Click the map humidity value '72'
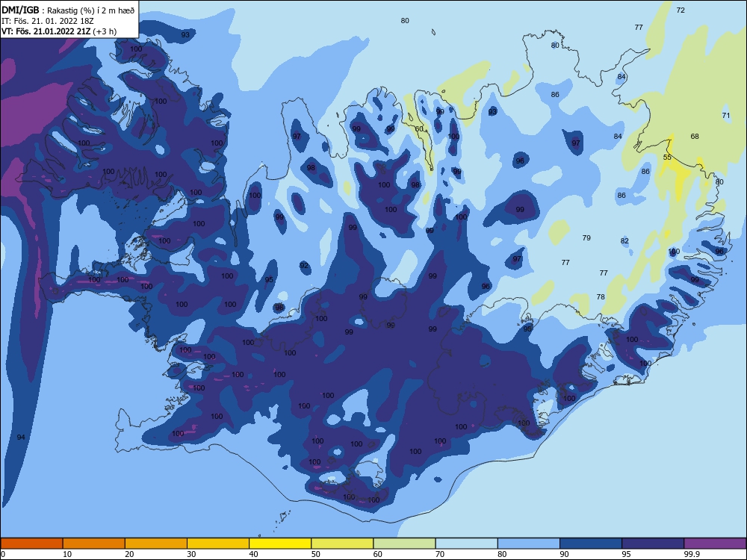Viewport: 747px width, 560px height. pos(681,10)
